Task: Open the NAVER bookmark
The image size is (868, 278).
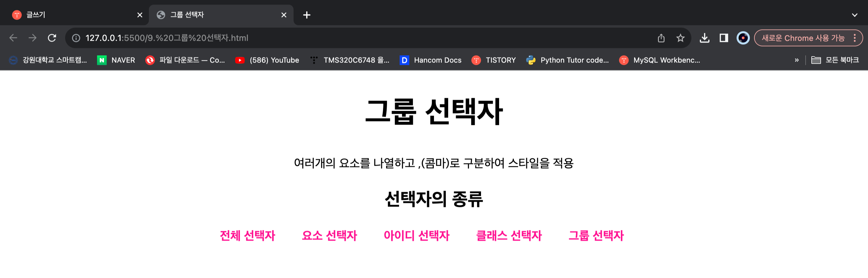Action: click(116, 60)
